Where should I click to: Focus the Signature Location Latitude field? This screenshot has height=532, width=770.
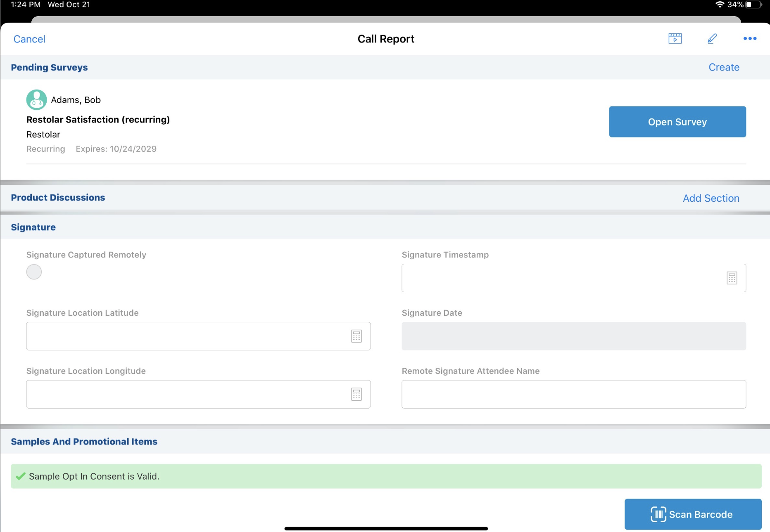tap(186, 336)
